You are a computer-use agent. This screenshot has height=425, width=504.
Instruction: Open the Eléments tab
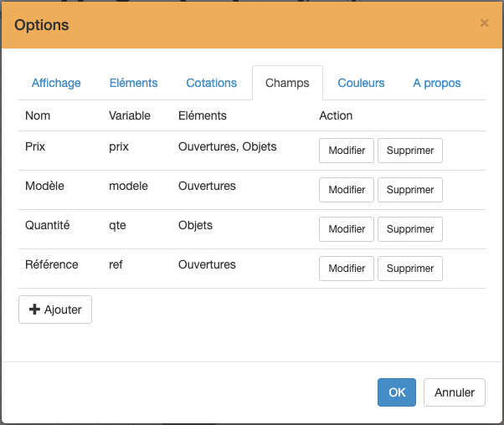tap(133, 83)
